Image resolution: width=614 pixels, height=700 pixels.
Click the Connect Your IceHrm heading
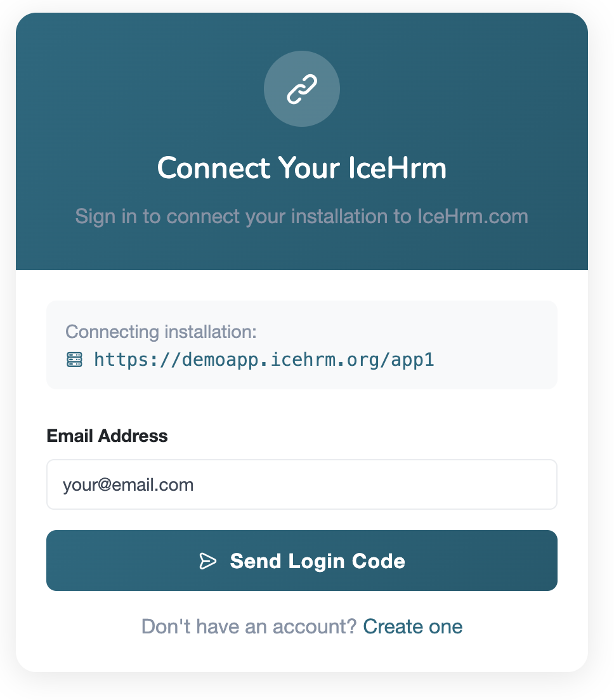[x=302, y=169]
